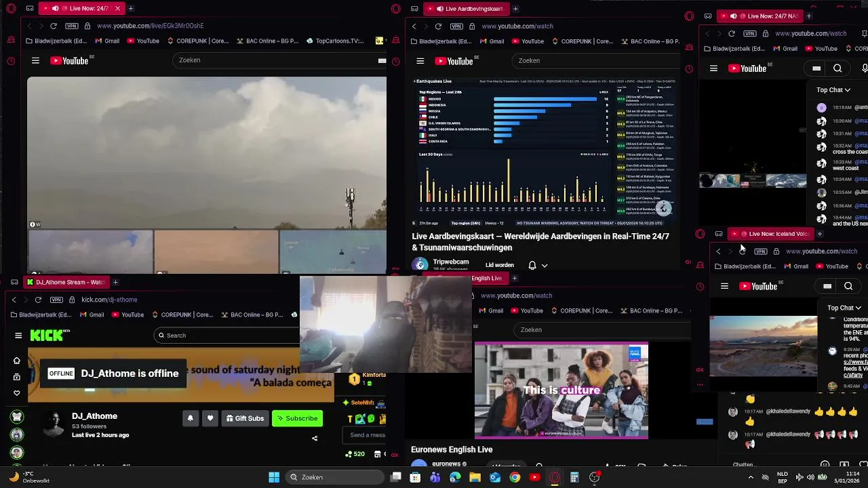The height and width of the screenshot is (488, 868).
Task: Close the Live Now: 24/7 tab in top-left window
Action: point(117,8)
